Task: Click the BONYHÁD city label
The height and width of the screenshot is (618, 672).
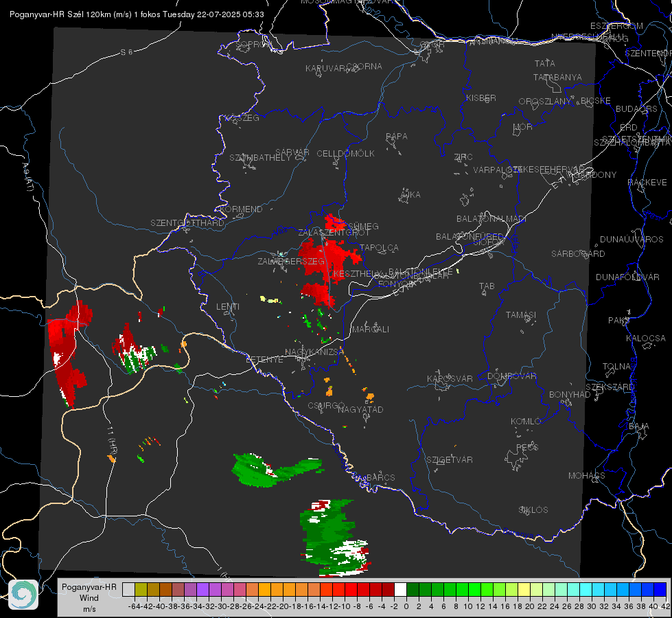Action: click(570, 395)
